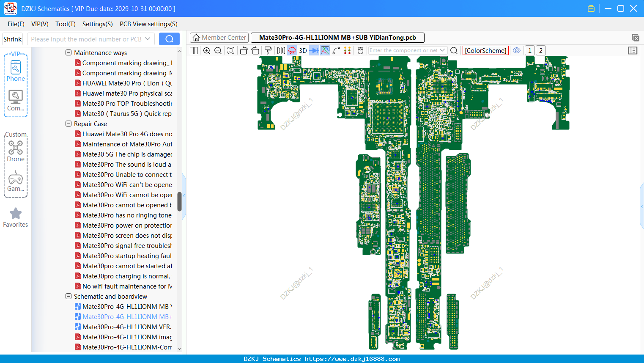Open the model number dropdown arrow
Image resolution: width=644 pixels, height=363 pixels.
point(148,39)
